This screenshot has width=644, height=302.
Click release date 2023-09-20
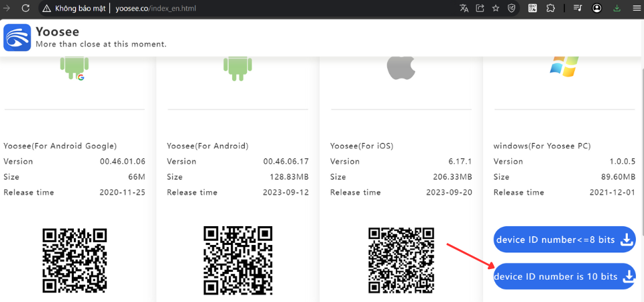click(449, 193)
